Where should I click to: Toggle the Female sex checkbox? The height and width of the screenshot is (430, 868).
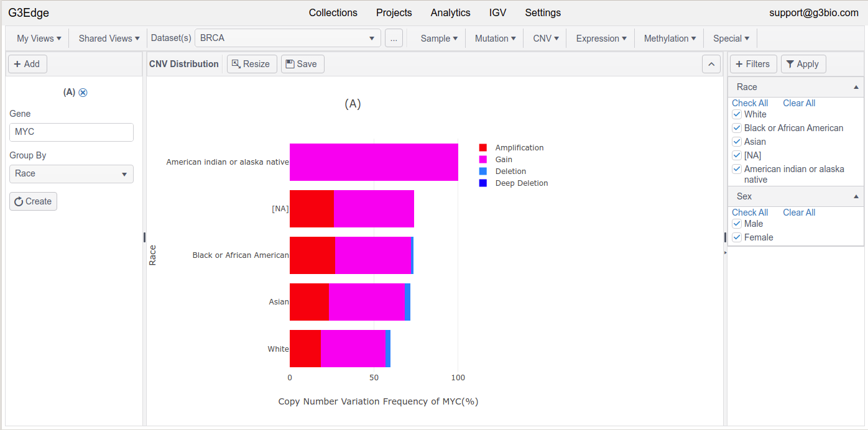tap(737, 237)
